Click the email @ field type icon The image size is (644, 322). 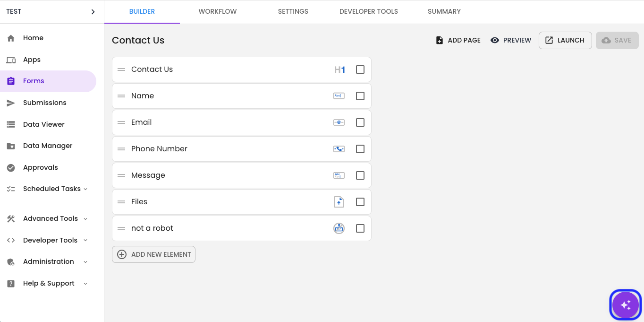click(339, 122)
